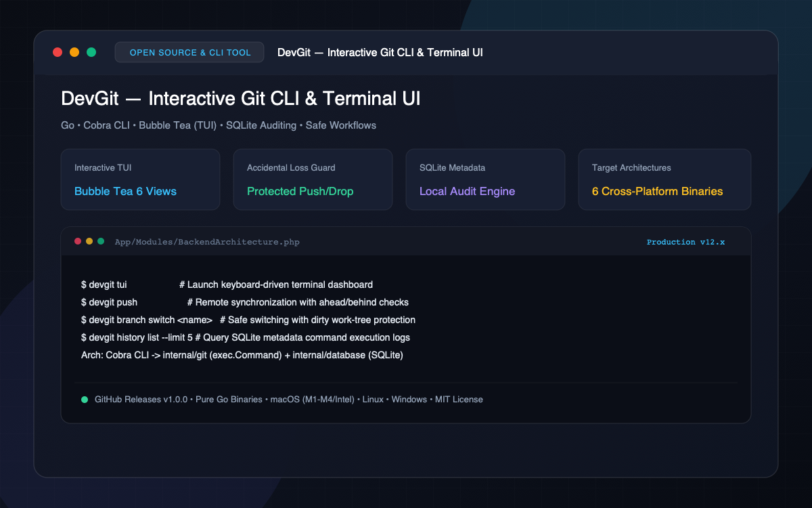Open the SQLite Metadata card
The height and width of the screenshot is (508, 812).
point(485,179)
